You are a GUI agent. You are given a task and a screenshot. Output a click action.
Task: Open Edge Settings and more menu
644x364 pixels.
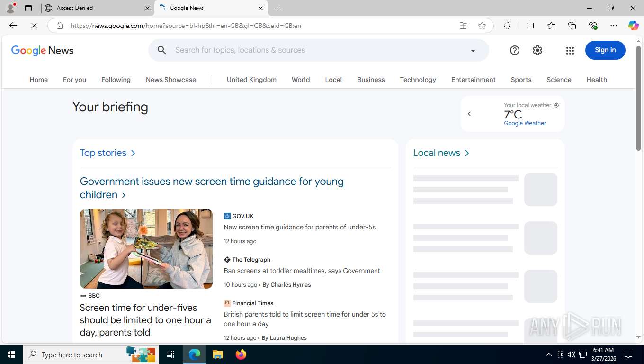click(614, 26)
